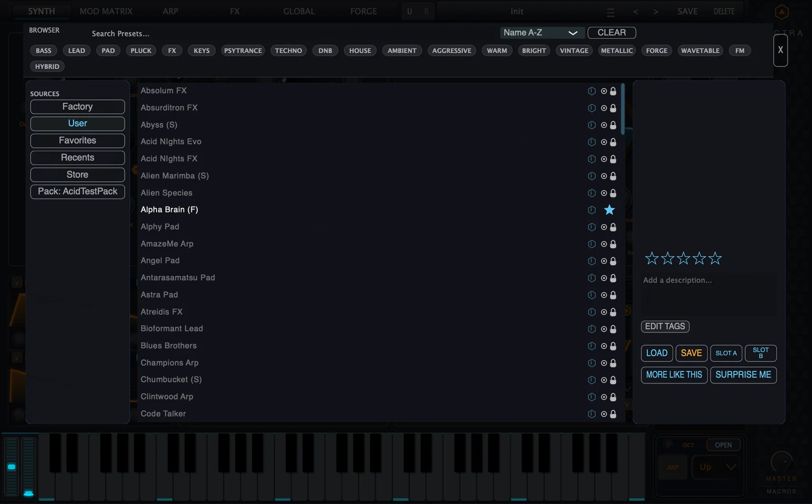Screen dimensions: 812x504
Task: Click the lock icon on Alien Marimba (S)
Action: (x=613, y=176)
